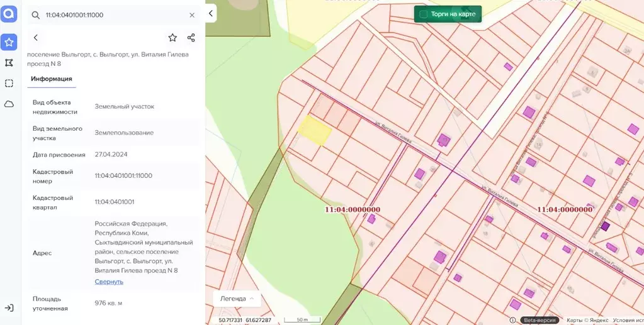This screenshot has width=644, height=325.
Task: Click into the cadastral number search box
Action: pyautogui.click(x=113, y=14)
